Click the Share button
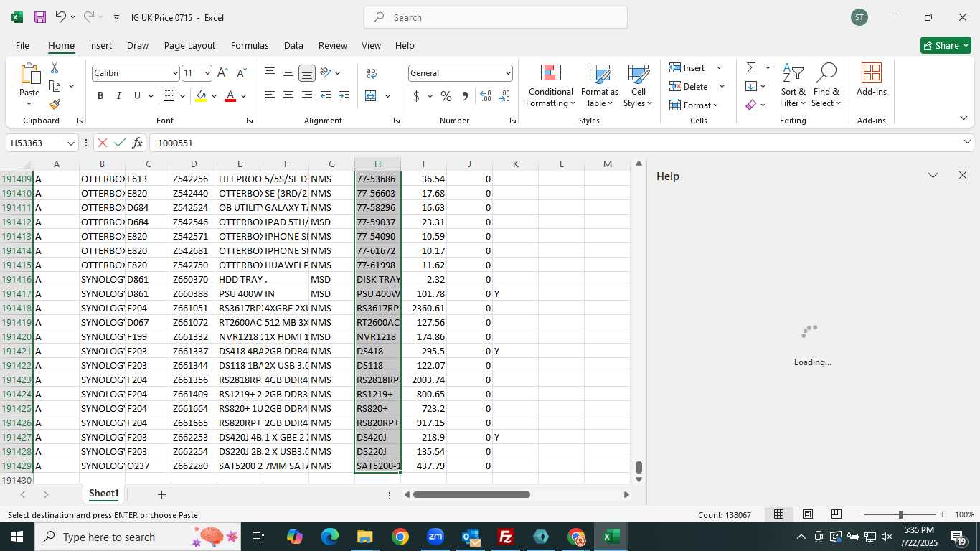This screenshot has height=551, width=980. (946, 45)
